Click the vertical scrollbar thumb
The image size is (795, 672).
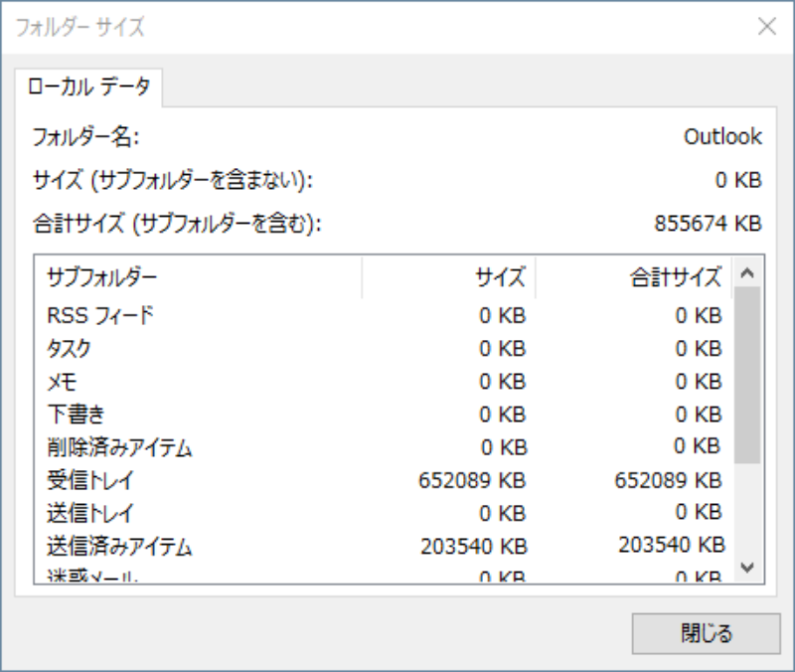(748, 378)
